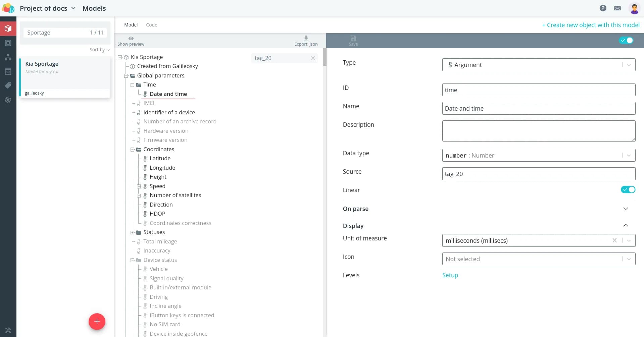Click Create new object with this model

point(590,25)
